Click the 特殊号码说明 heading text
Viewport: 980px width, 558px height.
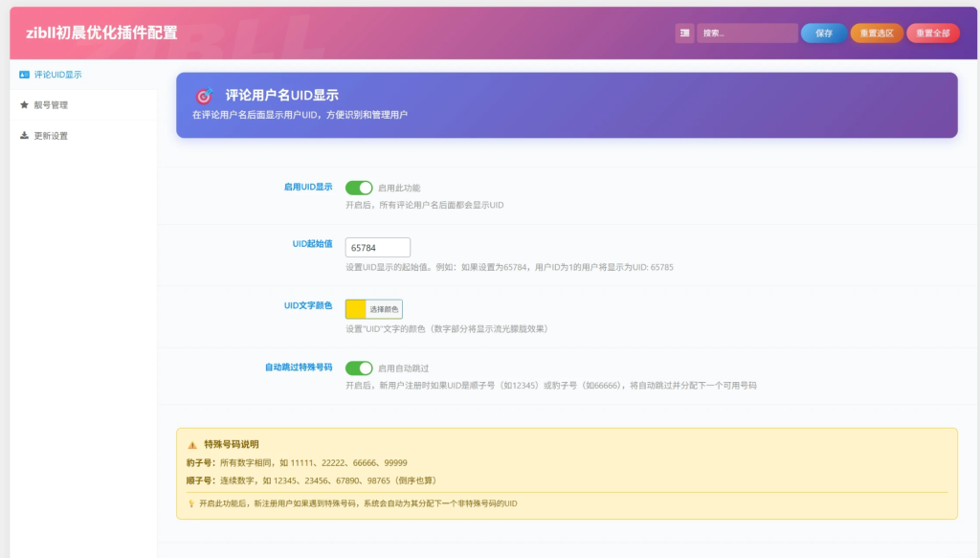coord(232,444)
